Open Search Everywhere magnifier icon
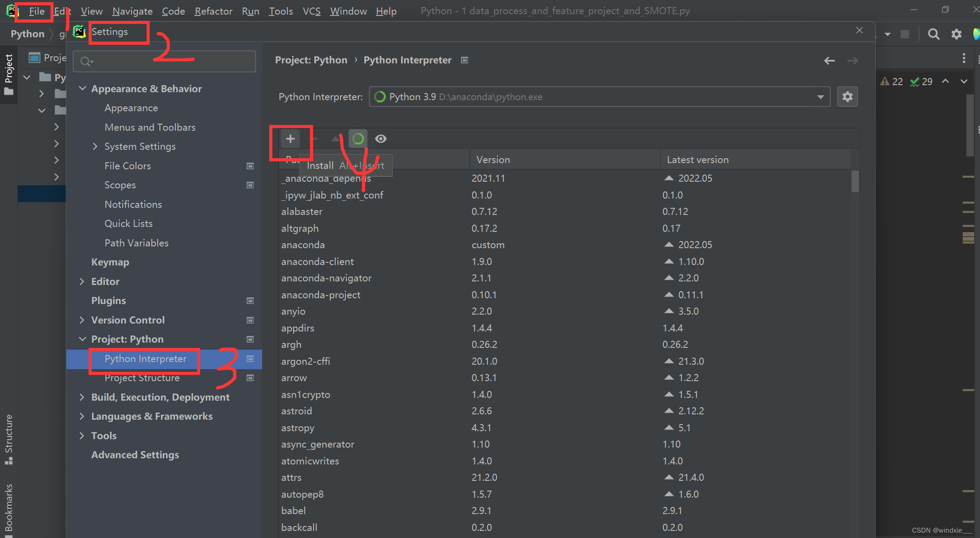The height and width of the screenshot is (538, 980). pyautogui.click(x=934, y=34)
